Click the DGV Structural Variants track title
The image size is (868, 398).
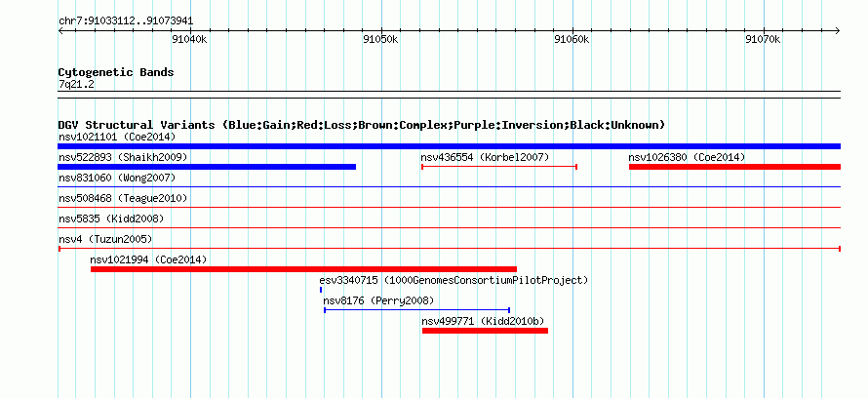click(361, 125)
